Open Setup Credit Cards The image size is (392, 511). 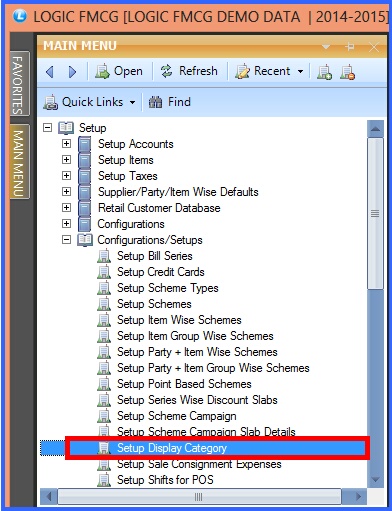(161, 272)
